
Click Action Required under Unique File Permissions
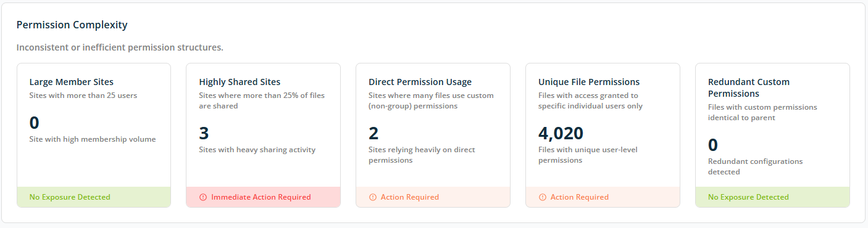[580, 197]
